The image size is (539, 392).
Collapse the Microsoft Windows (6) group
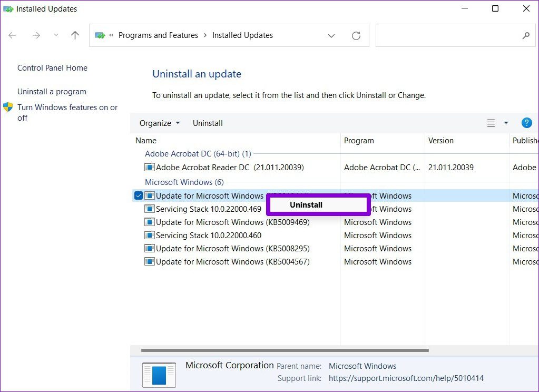(184, 182)
